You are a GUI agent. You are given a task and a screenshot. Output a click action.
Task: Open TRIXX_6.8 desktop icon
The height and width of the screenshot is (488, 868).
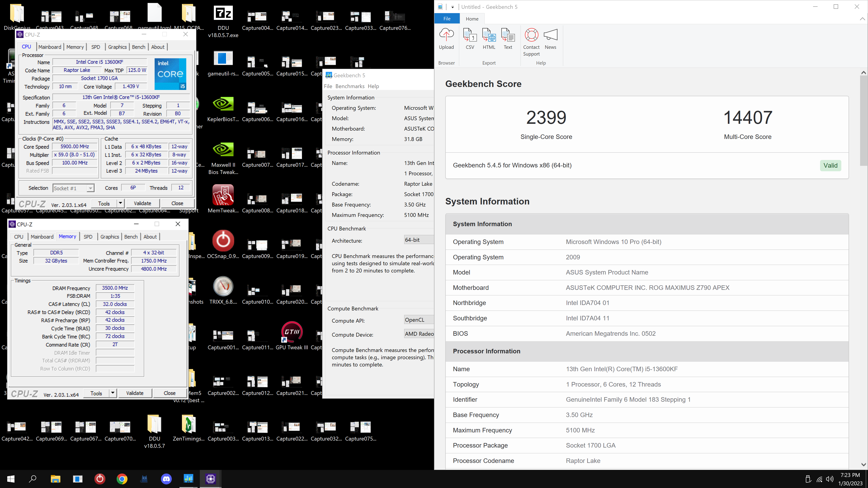coord(223,290)
